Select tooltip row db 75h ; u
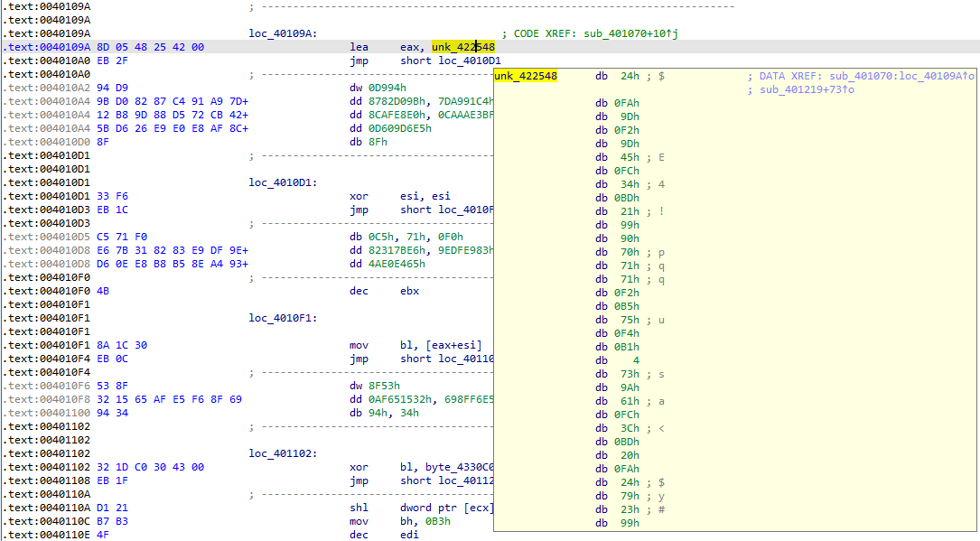This screenshot has width=980, height=541. point(630,321)
